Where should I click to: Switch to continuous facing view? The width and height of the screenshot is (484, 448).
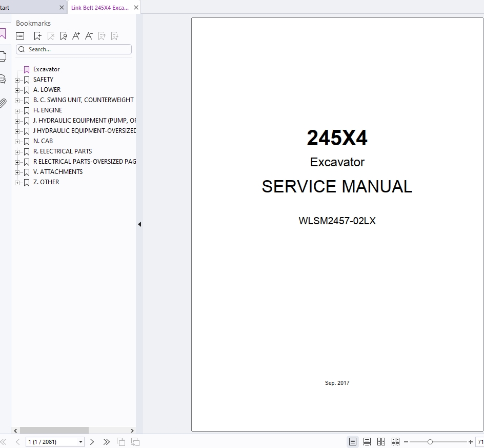(395, 442)
